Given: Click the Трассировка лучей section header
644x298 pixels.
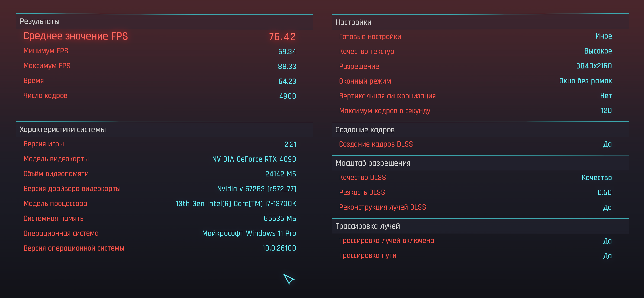Looking at the screenshot, I should 368,226.
